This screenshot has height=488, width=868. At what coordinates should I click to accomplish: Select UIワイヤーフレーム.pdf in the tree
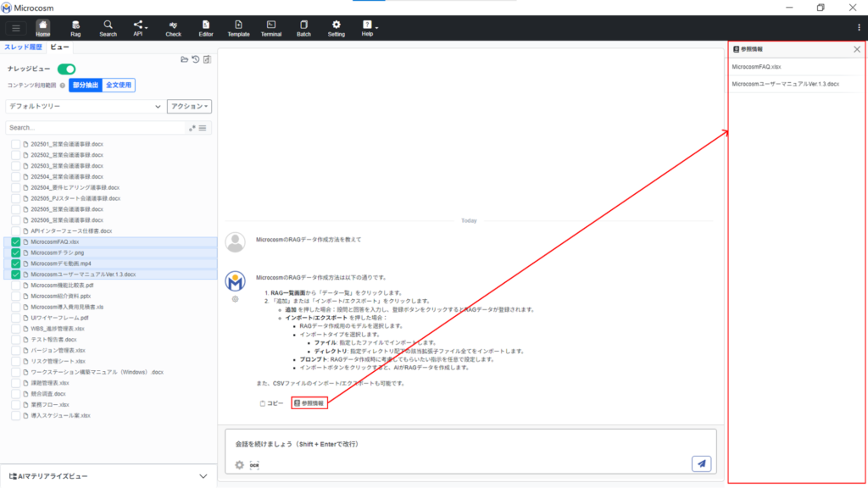point(59,319)
